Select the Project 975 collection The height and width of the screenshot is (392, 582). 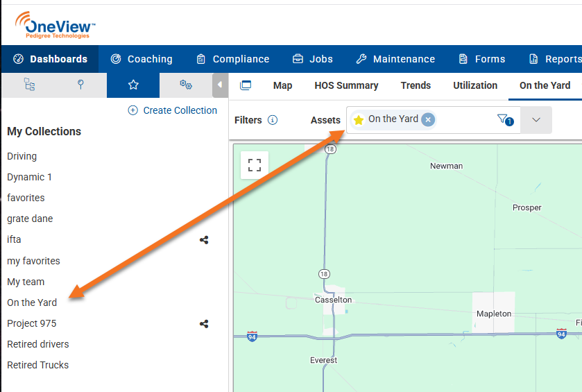pyautogui.click(x=31, y=323)
